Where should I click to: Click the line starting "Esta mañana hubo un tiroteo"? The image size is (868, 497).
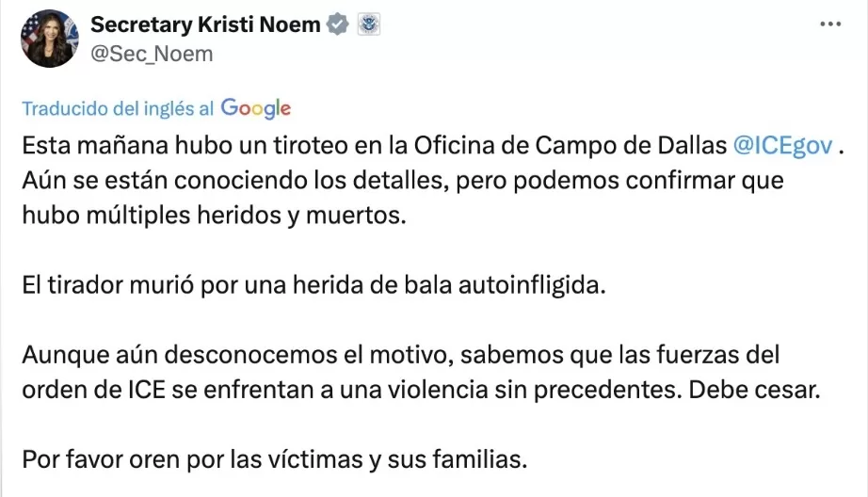(377, 146)
